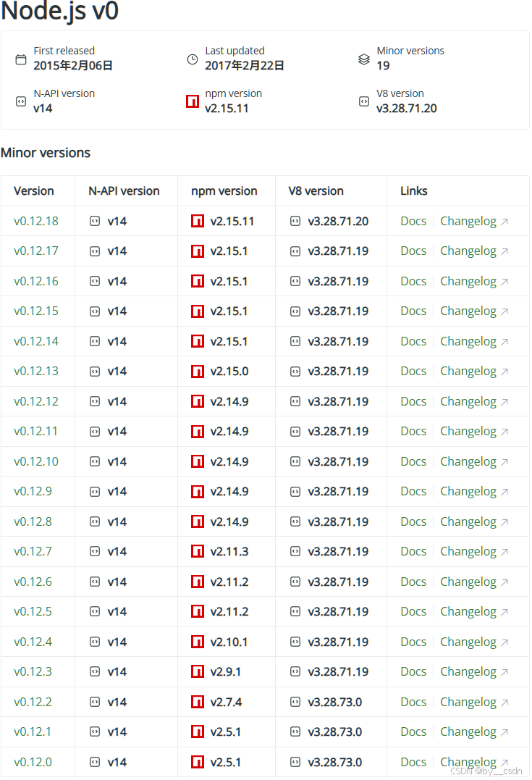This screenshot has width=532, height=780.
Task: Click the npm logo in row v0.12.13
Action: pos(198,372)
